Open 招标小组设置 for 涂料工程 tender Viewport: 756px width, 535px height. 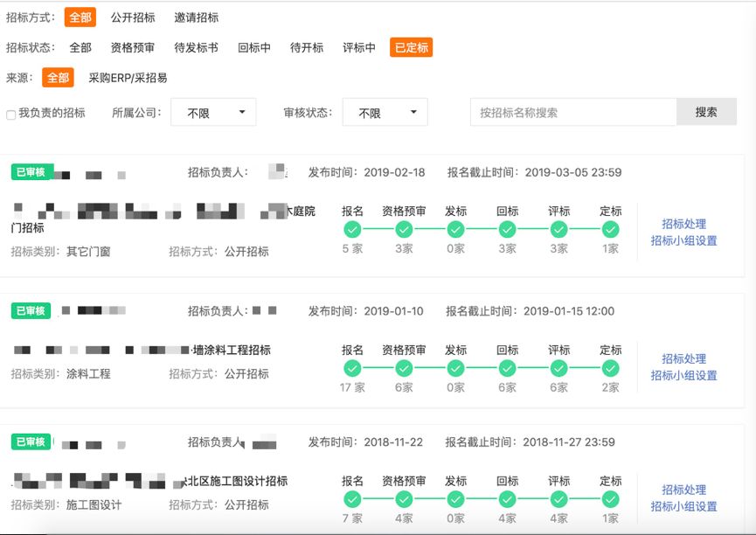click(683, 375)
